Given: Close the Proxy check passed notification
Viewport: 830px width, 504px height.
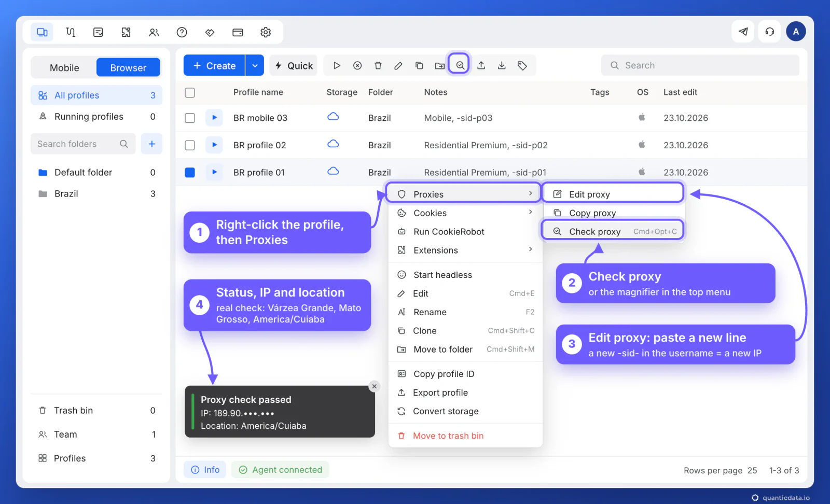Looking at the screenshot, I should click(x=374, y=386).
